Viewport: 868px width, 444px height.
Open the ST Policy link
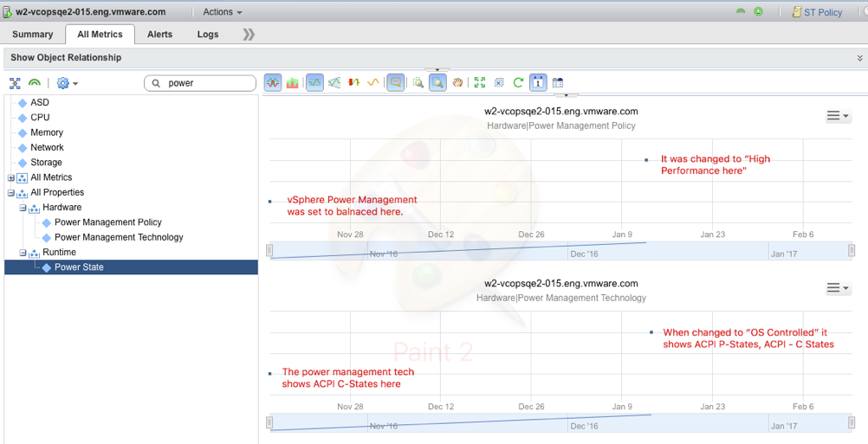pyautogui.click(x=822, y=12)
